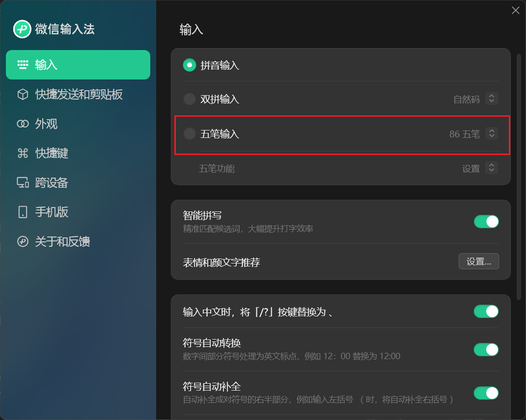Click the cube icon for 快捷发送和剪贴板
The height and width of the screenshot is (420, 526).
23,94
